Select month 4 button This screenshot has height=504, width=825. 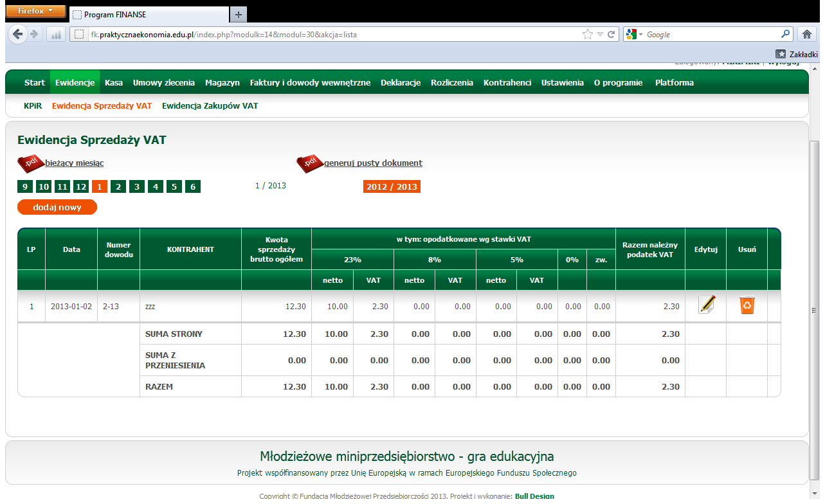[156, 186]
